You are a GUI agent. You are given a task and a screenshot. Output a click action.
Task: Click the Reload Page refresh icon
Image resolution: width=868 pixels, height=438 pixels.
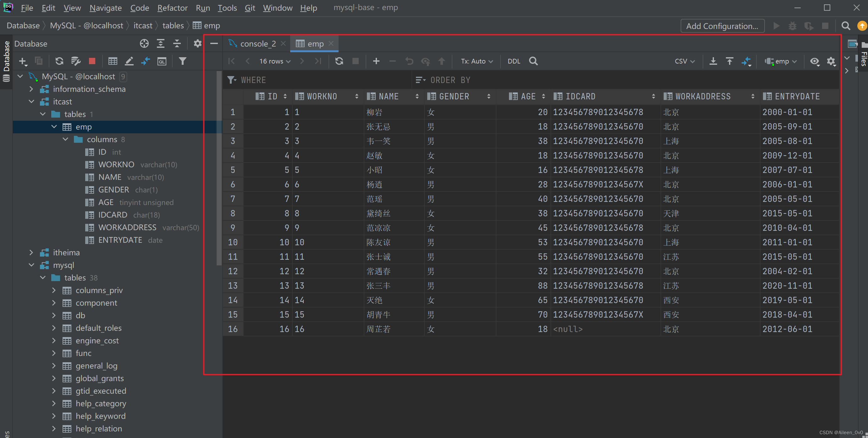point(339,61)
